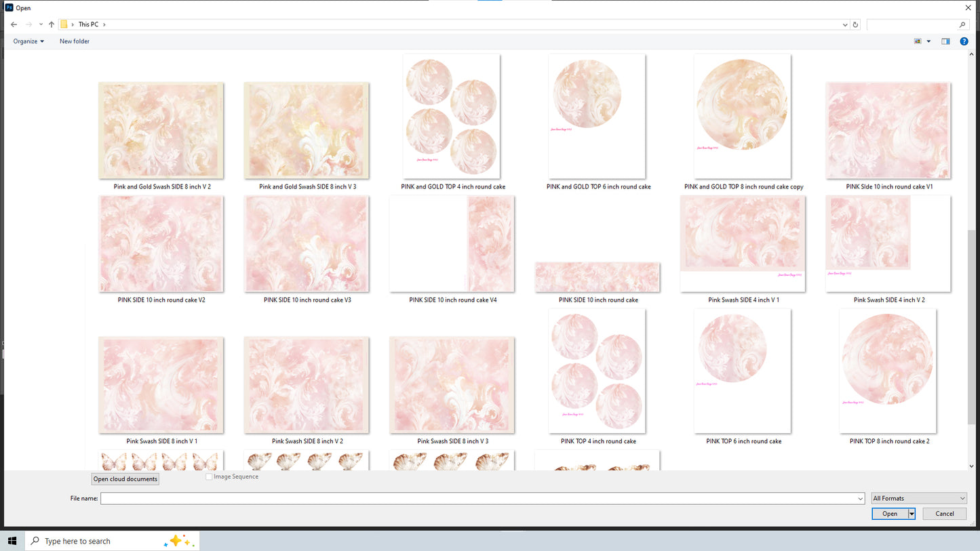Click the Cancel button
This screenshot has height=551, width=980.
pos(945,514)
